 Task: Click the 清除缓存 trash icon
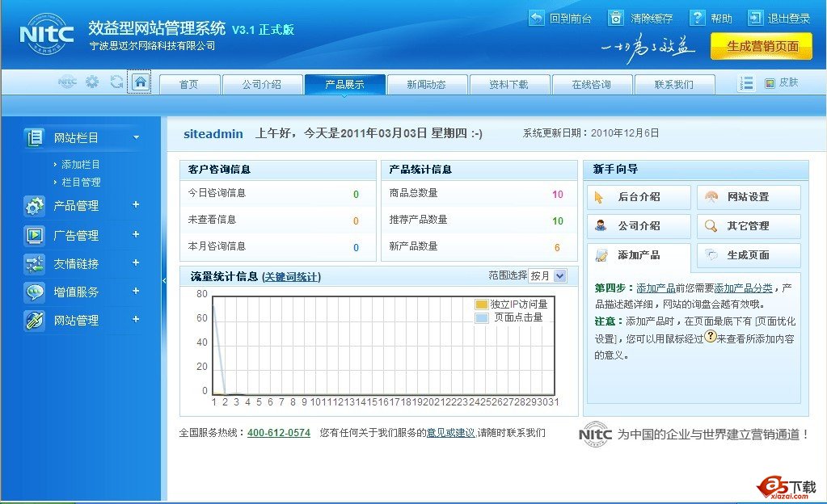coord(615,18)
